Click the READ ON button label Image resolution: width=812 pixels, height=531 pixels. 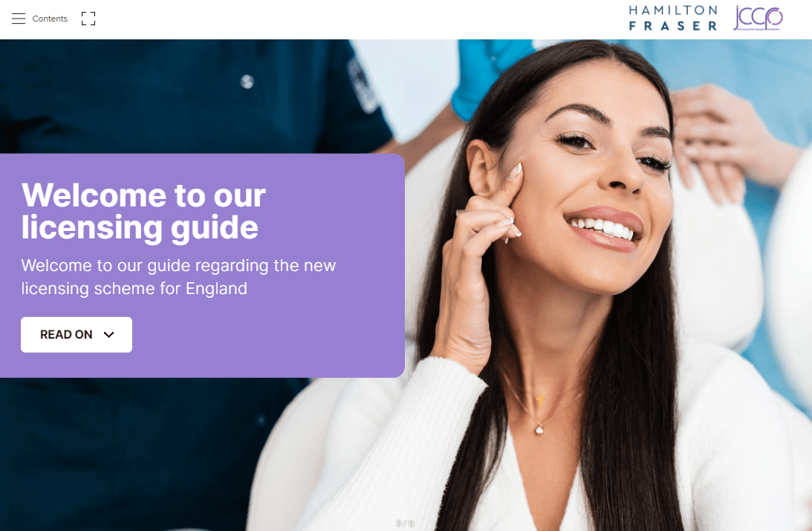pos(66,335)
